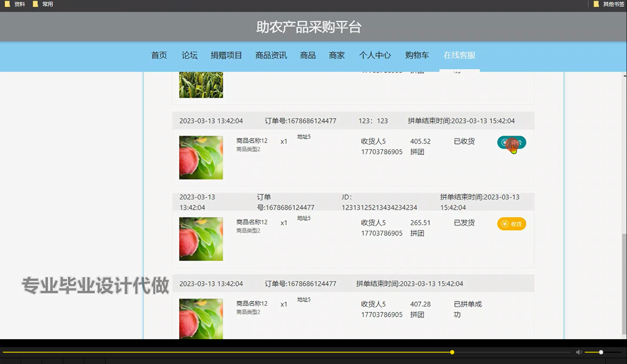Viewport: 627px width, 364px height.
Task: Adjust the volume slider knob
Action: point(600,352)
